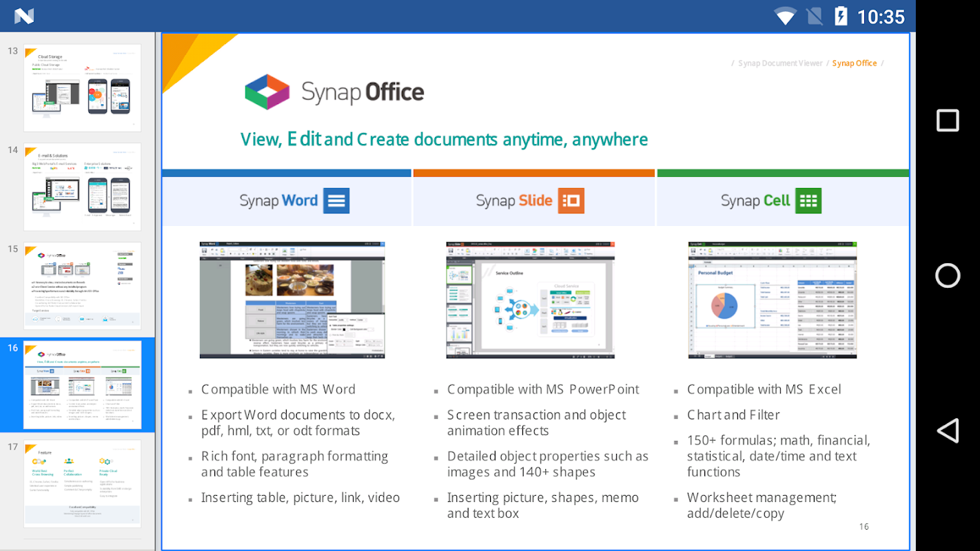Image resolution: width=980 pixels, height=551 pixels.
Task: Click the Synap Word heading text
Action: pos(278,200)
